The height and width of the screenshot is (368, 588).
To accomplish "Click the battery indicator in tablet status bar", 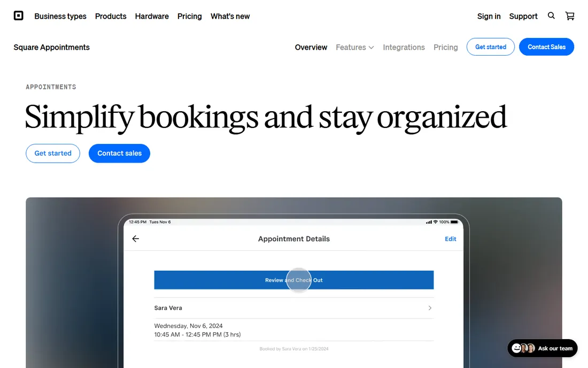I will click(454, 222).
